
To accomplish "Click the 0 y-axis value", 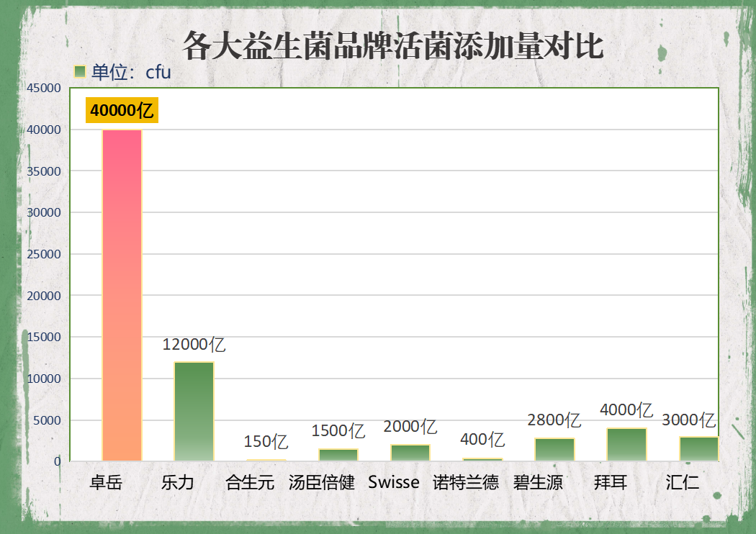I will point(58,461).
